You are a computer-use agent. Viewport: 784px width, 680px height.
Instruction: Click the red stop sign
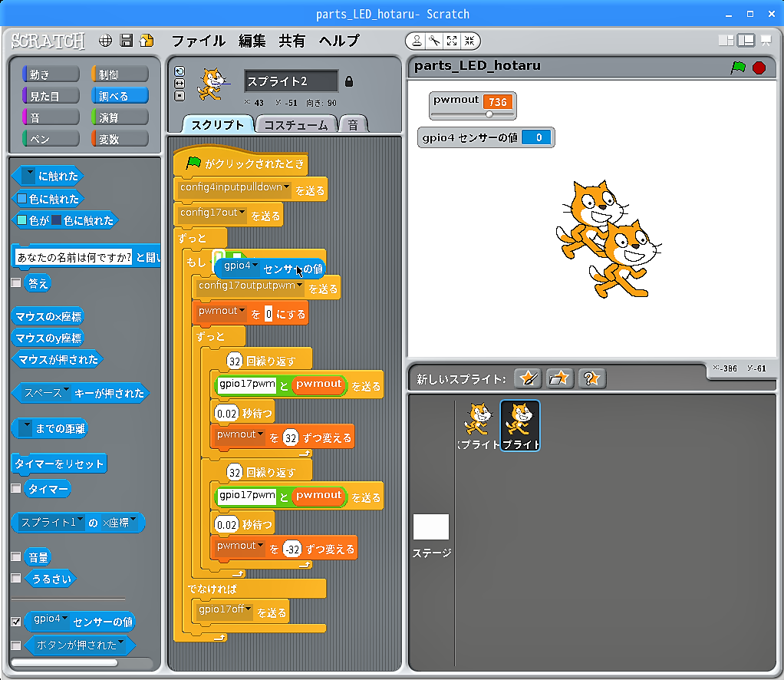pos(759,68)
